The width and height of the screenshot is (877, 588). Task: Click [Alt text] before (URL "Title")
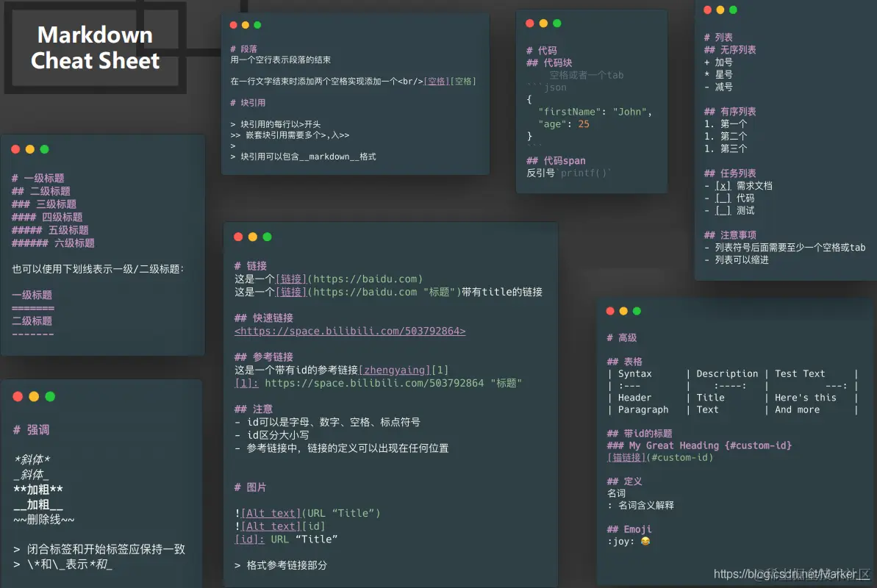(271, 513)
